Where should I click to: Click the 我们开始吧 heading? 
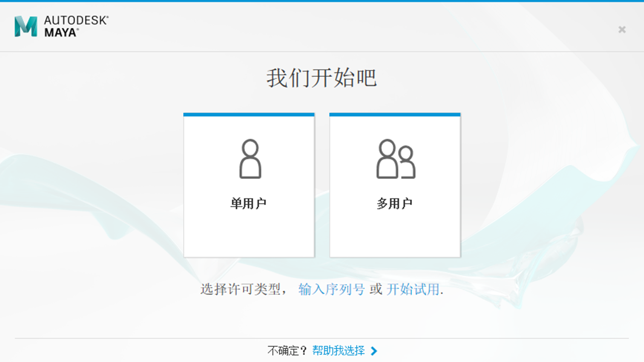(321, 78)
